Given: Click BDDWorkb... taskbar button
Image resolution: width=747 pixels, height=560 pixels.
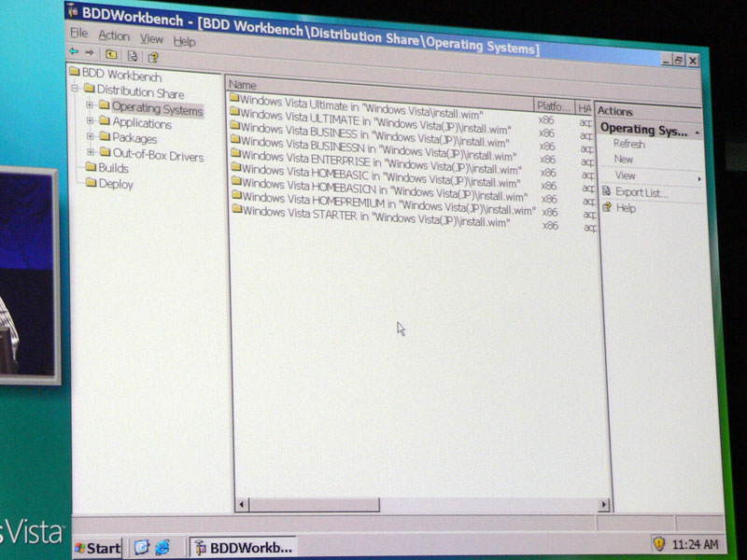Looking at the screenshot, I should (x=244, y=548).
